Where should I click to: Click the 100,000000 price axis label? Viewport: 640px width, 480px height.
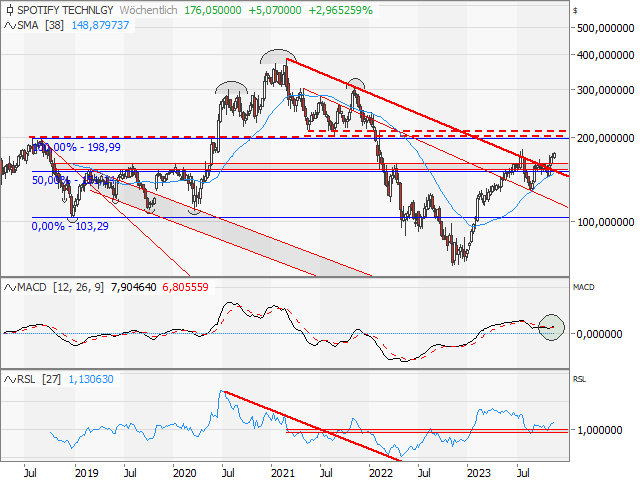tap(605, 222)
